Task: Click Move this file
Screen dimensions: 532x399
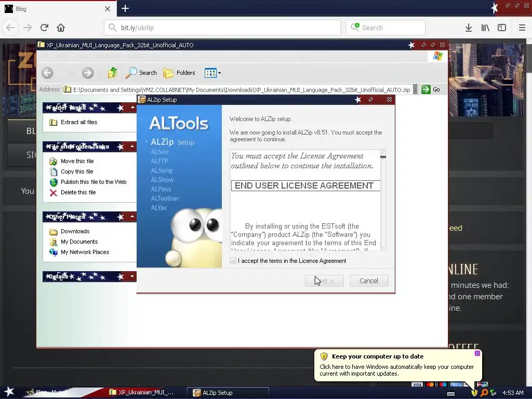Action: (77, 161)
